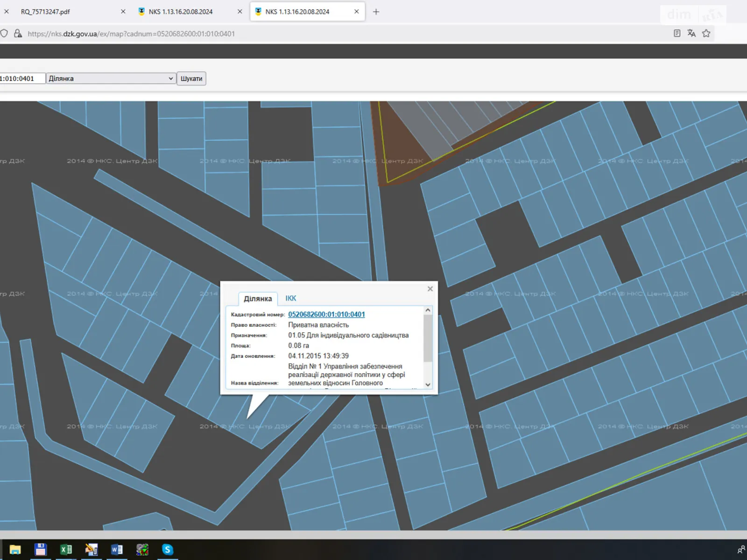Close the active NKS 1.13.16 tab
The height and width of the screenshot is (560, 747).
click(357, 12)
